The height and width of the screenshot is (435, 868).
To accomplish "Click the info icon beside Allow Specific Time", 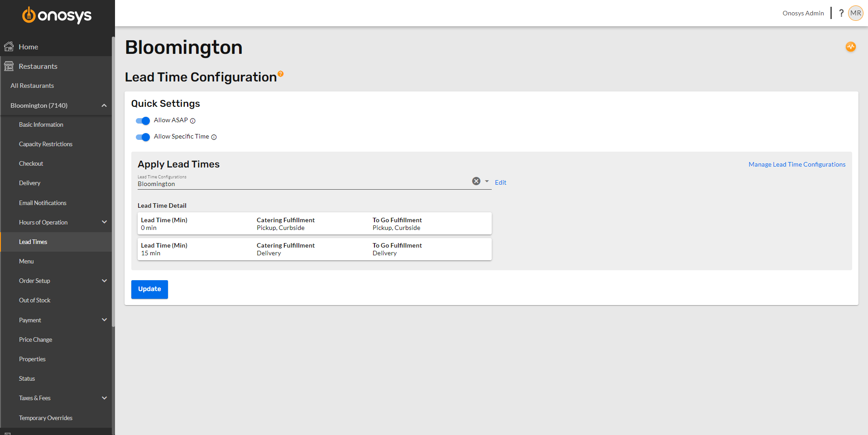I will [x=214, y=137].
